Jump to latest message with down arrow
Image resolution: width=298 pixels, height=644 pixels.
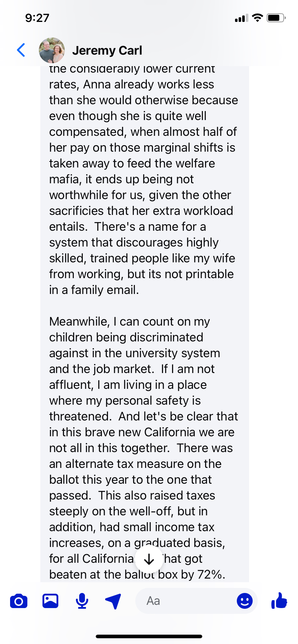pos(149,559)
